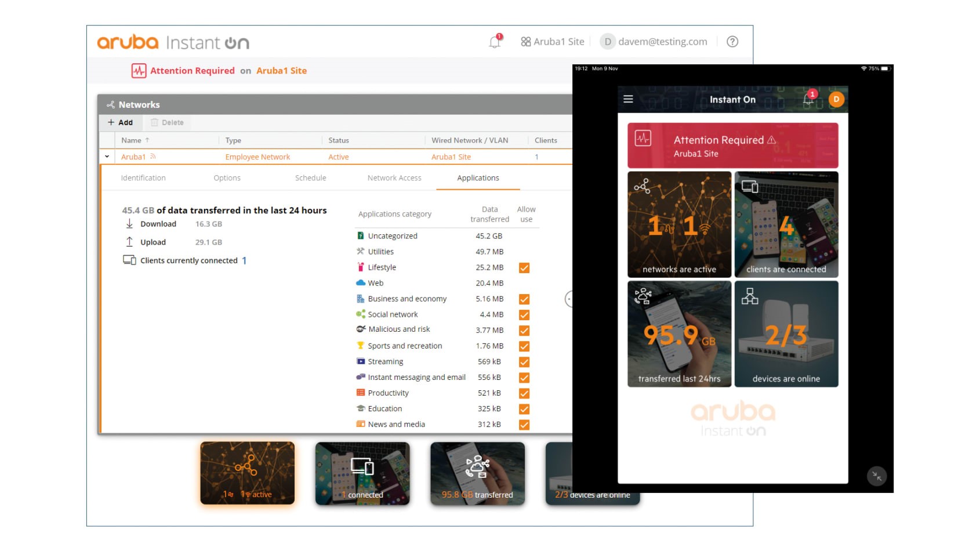Sort networks by Name column
Viewport: 980px width, 551px height.
point(132,140)
